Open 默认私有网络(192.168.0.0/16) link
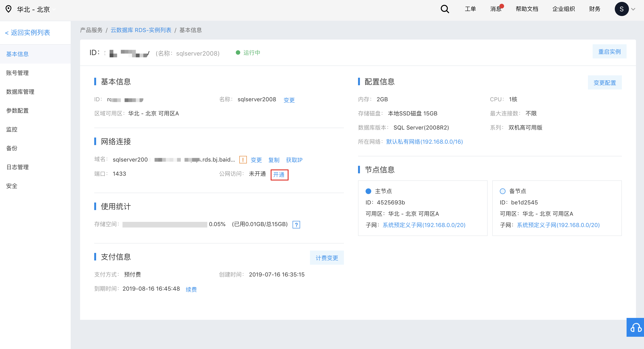Viewport: 644px width, 349px height. 424,142
